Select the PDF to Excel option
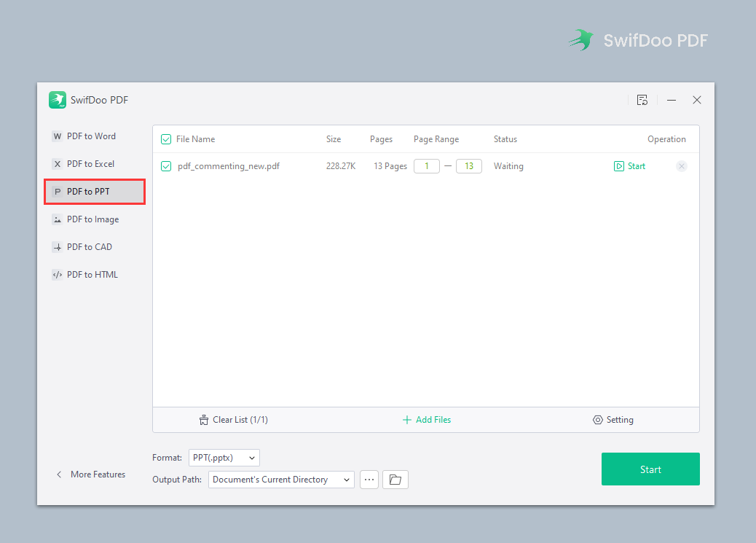This screenshot has width=756, height=543. [x=90, y=164]
